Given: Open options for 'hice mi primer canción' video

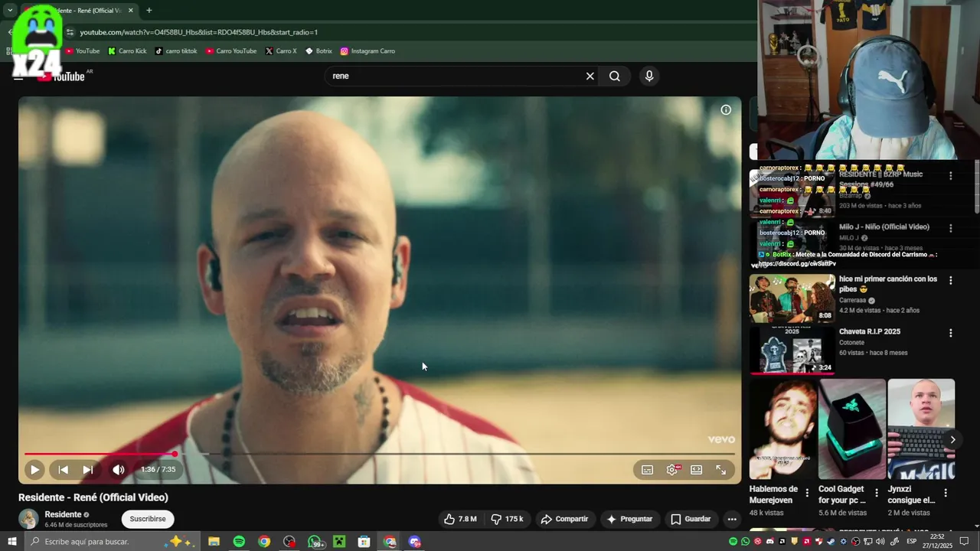Looking at the screenshot, I should [951, 281].
